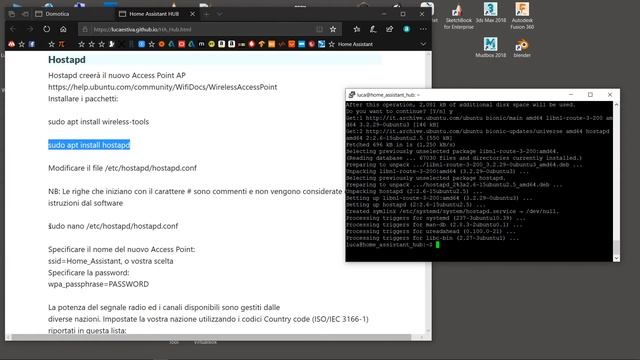Switch to the Domotica tab
This screenshot has width=640, height=360.
(x=73, y=14)
